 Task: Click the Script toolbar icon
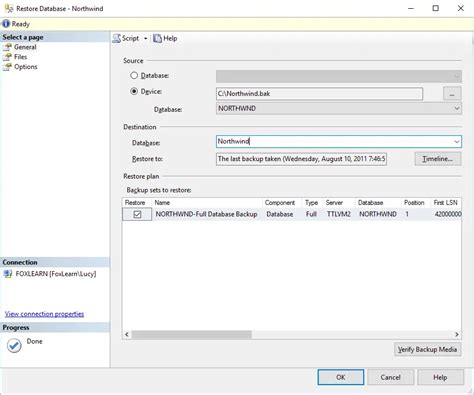pyautogui.click(x=116, y=38)
